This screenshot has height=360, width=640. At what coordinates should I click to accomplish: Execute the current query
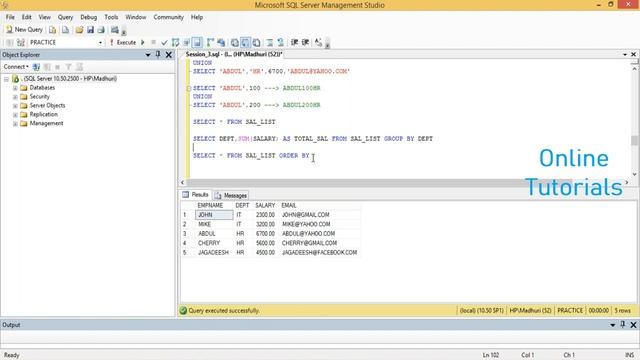122,42
